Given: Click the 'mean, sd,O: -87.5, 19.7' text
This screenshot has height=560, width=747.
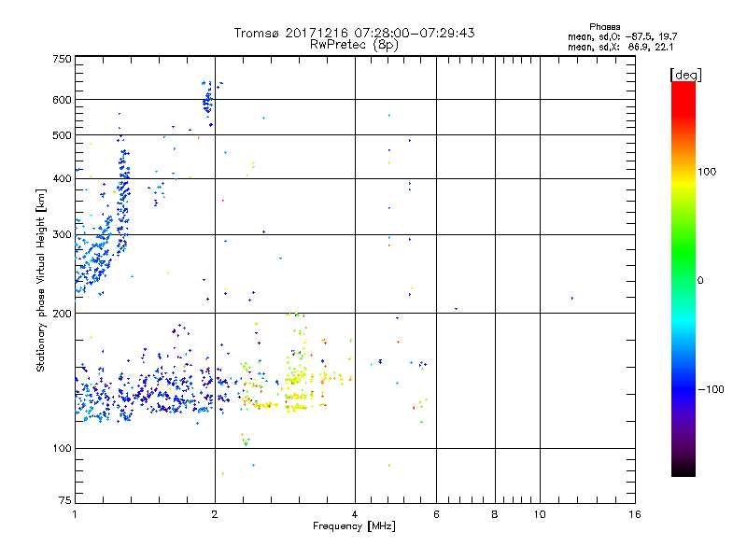Looking at the screenshot, I should (622, 36).
